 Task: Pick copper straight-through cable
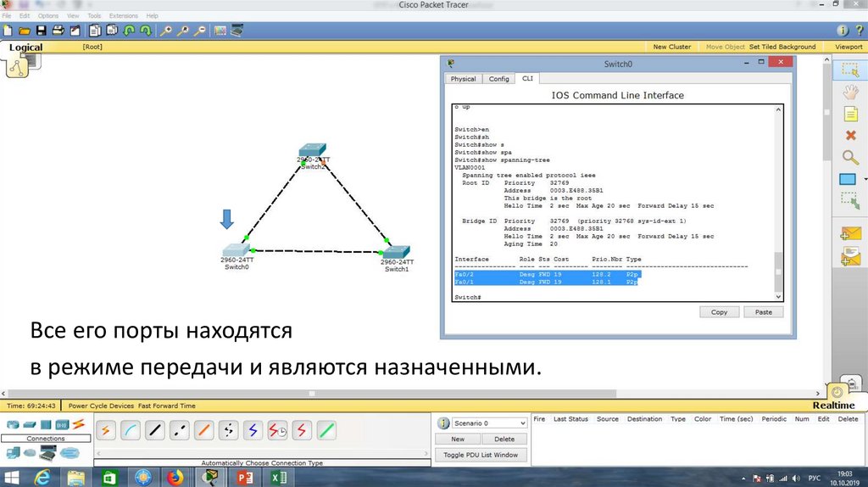click(x=154, y=430)
